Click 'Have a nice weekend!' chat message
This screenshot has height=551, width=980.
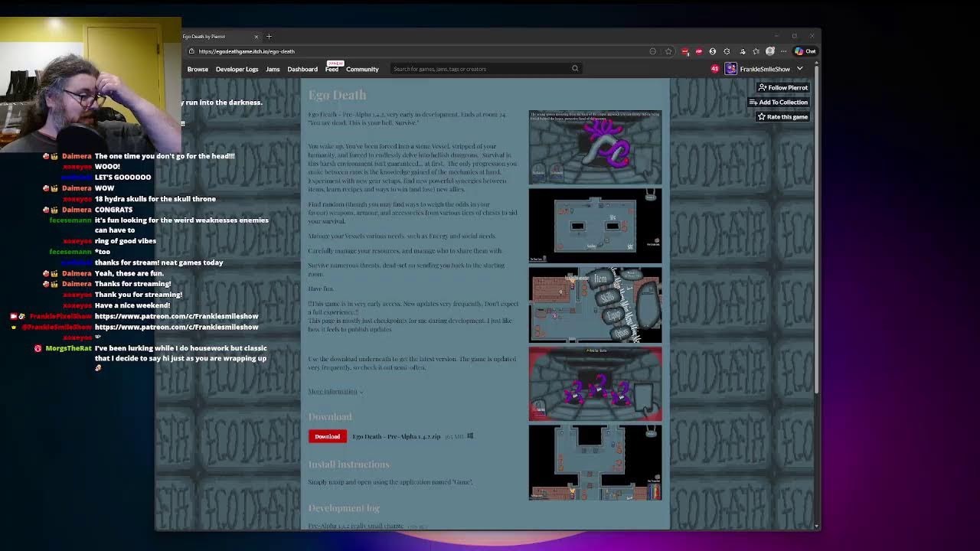tap(132, 305)
